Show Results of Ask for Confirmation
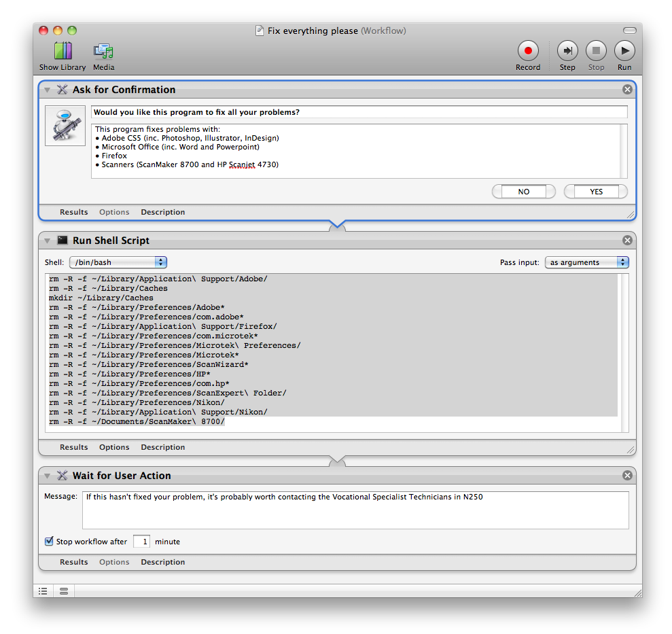The image size is (672, 634). coord(73,212)
